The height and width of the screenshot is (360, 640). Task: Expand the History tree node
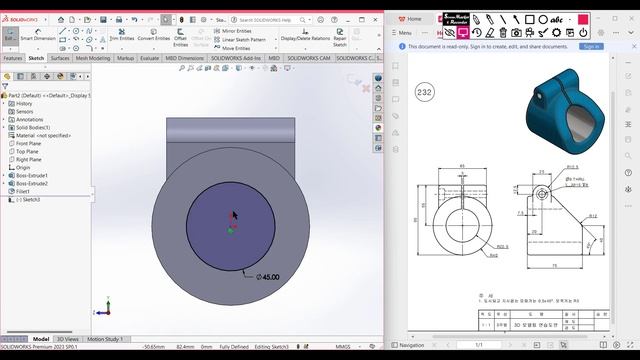point(4,104)
